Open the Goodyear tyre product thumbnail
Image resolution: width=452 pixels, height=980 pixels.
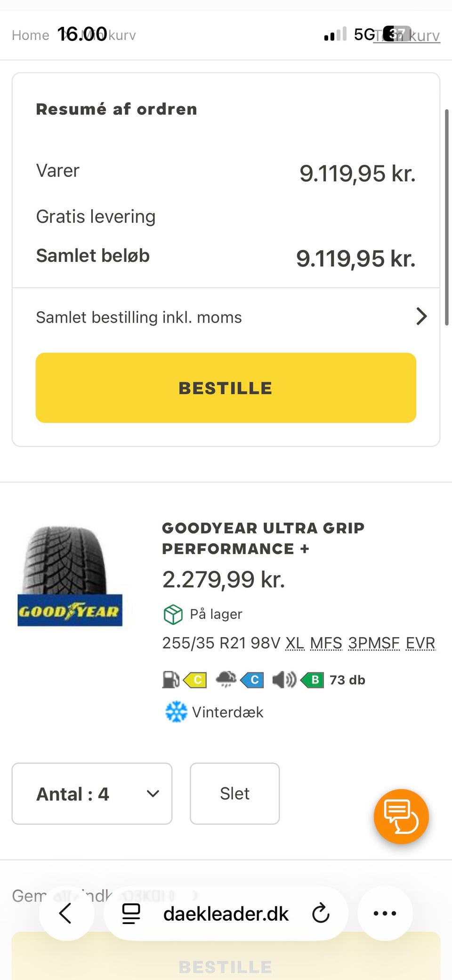tap(70, 577)
